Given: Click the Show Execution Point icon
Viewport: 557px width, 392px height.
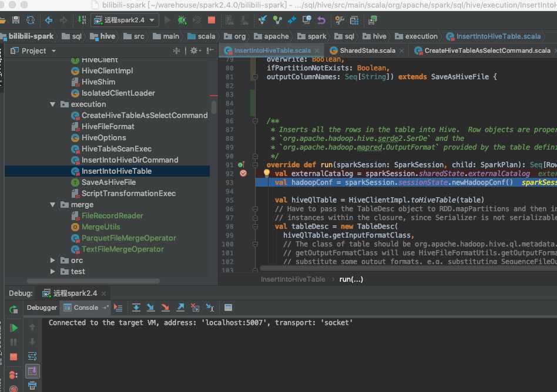Looking at the screenshot, I should tap(118, 307).
